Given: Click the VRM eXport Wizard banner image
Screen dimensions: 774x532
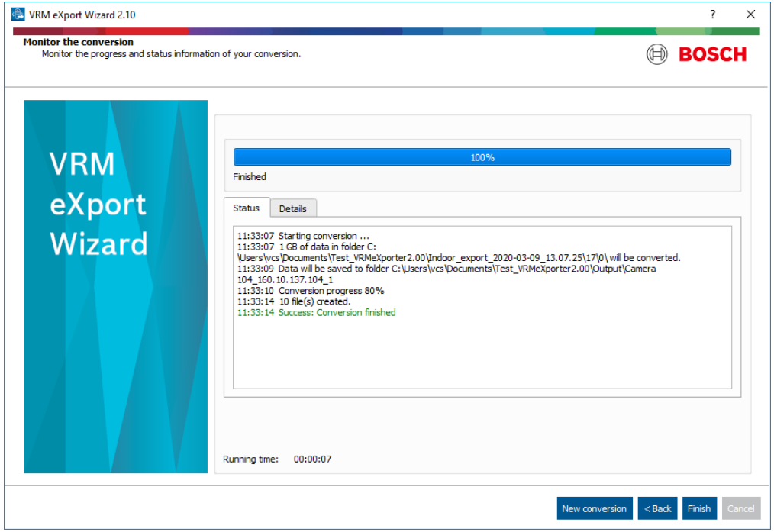Looking at the screenshot, I should [x=115, y=286].
